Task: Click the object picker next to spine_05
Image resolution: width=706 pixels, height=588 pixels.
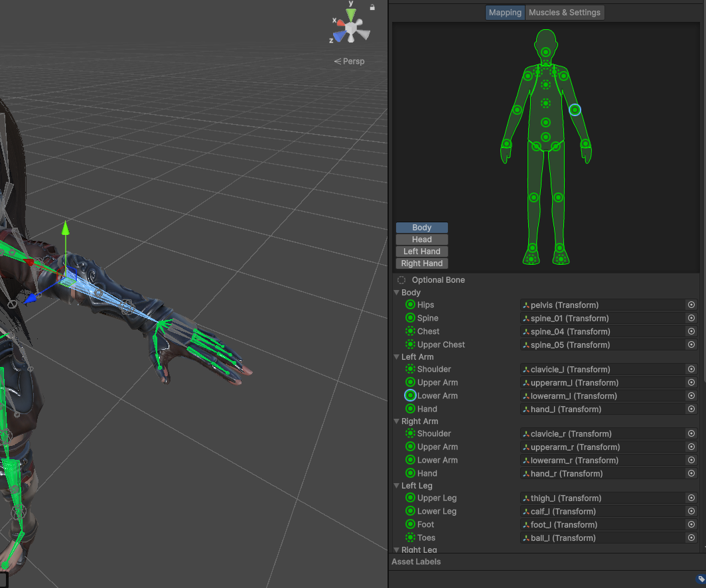Action: pos(691,345)
